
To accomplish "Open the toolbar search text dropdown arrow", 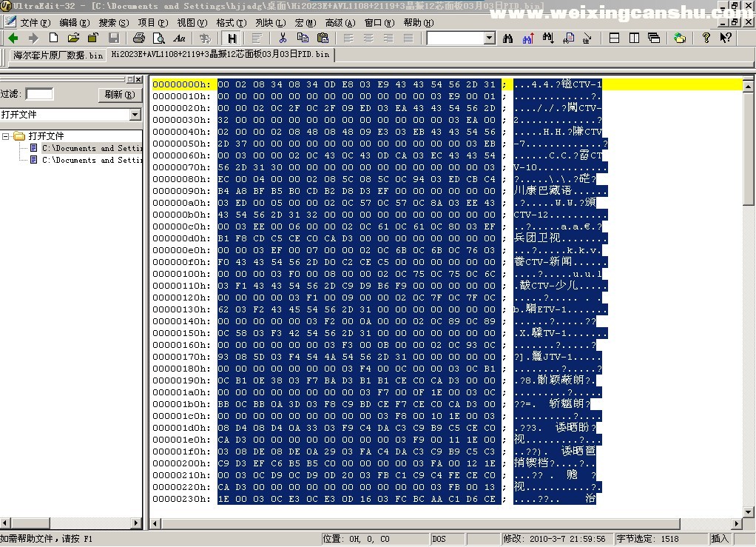I will pyautogui.click(x=490, y=38).
